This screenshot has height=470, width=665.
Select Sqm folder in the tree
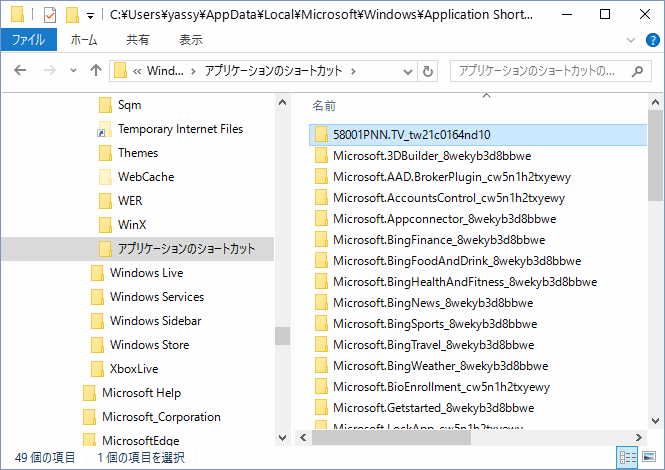click(129, 105)
